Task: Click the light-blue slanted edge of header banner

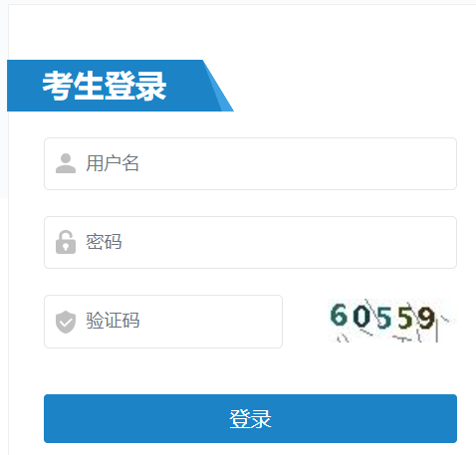Action: point(218,87)
